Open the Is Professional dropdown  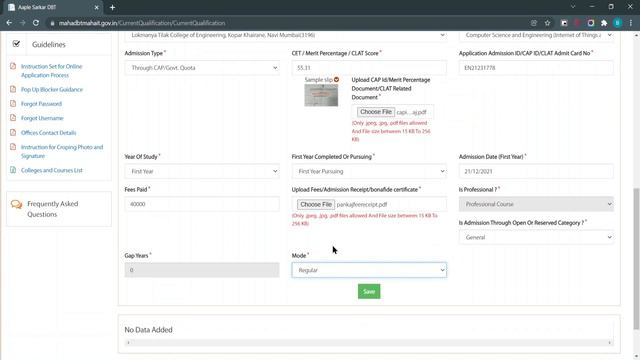[536, 204]
